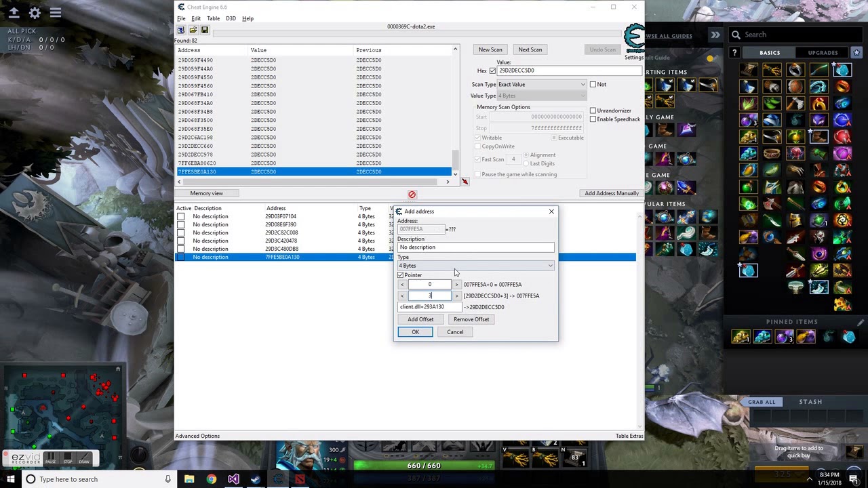
Task: Open File Explorer from the taskbar
Action: pos(189,479)
